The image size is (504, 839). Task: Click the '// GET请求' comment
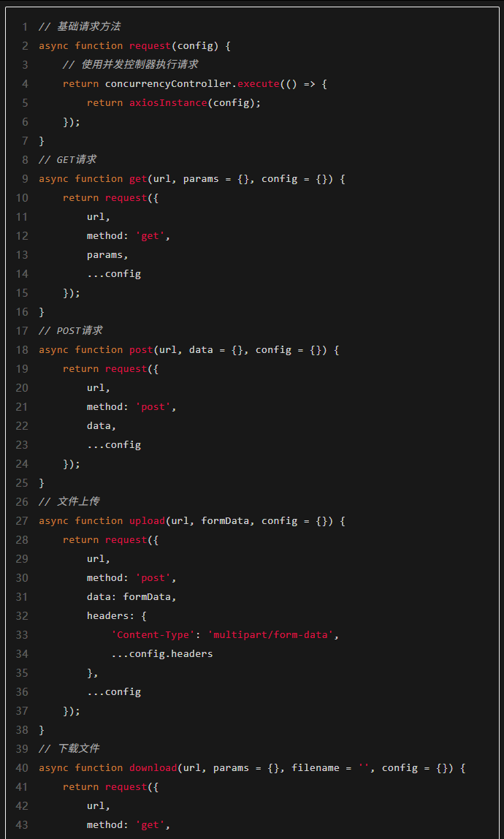click(x=67, y=159)
